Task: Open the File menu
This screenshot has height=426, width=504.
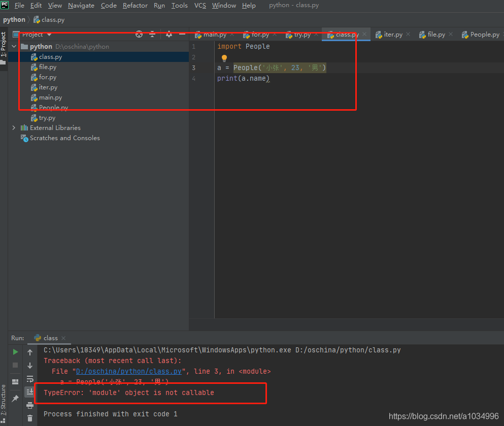Action: tap(19, 6)
